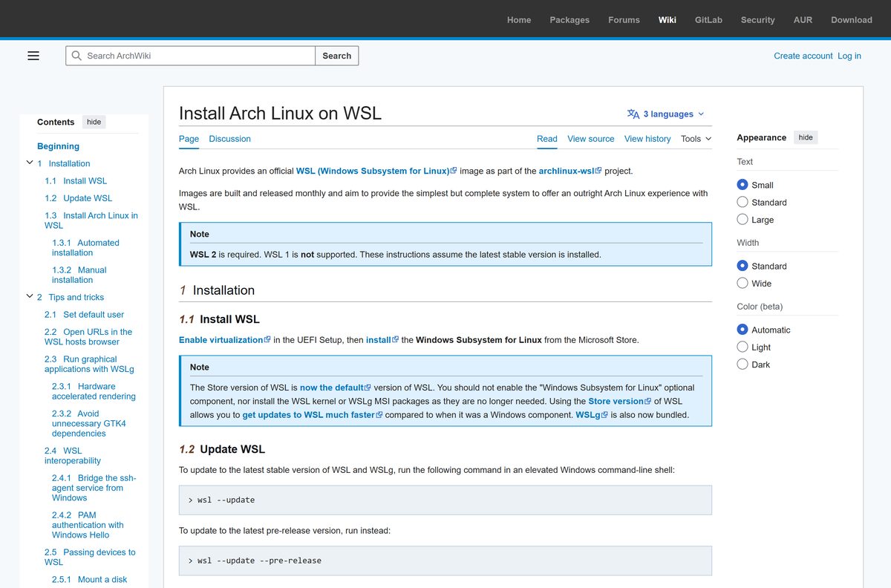Click the Create account link
The height and width of the screenshot is (588, 891).
[803, 56]
